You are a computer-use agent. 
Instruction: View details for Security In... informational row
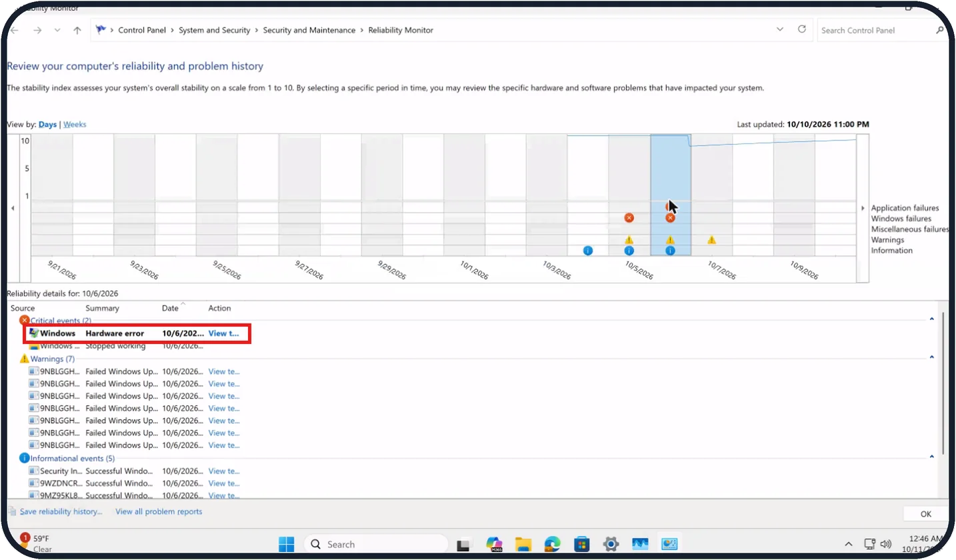pos(224,471)
